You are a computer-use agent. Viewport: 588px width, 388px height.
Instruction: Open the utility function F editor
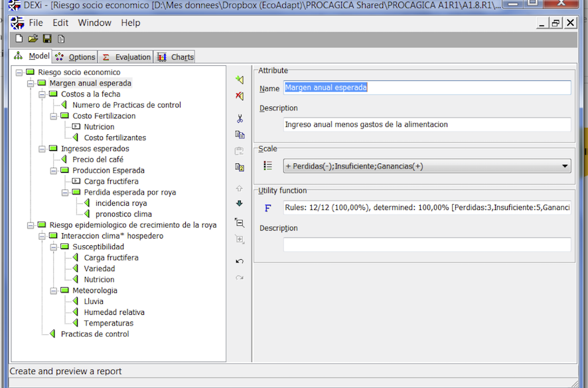pos(267,208)
